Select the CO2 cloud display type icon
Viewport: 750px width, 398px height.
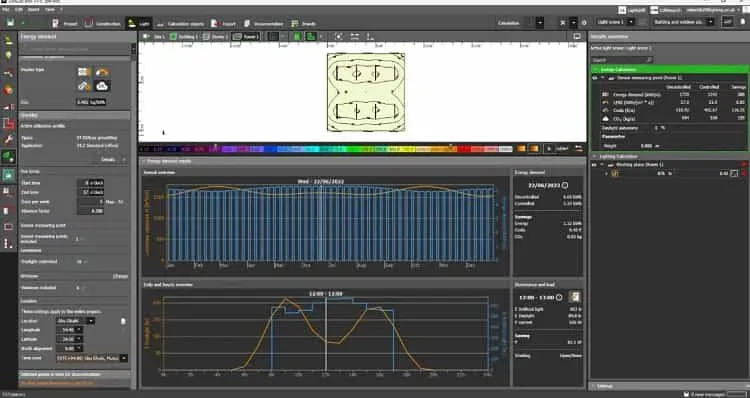tap(102, 86)
